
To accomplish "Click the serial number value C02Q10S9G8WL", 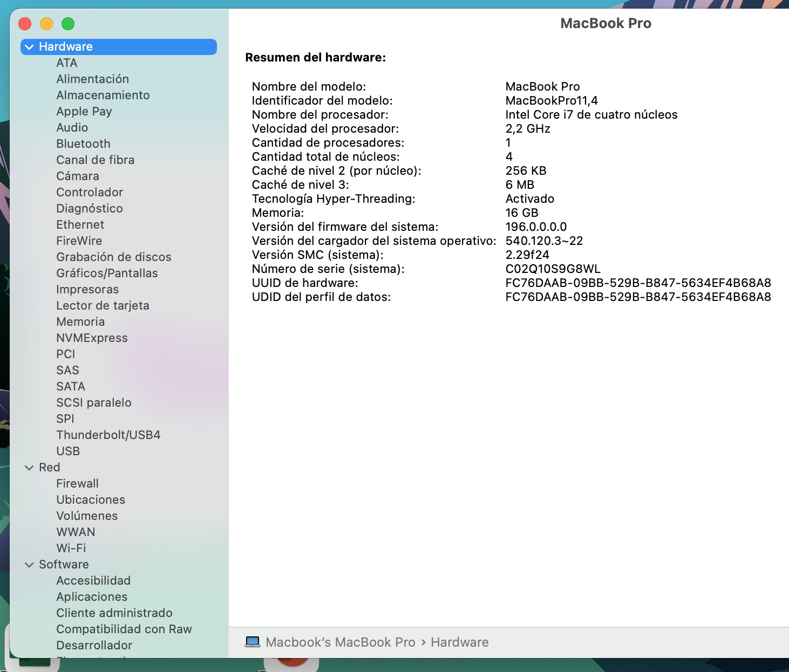I will tap(553, 269).
